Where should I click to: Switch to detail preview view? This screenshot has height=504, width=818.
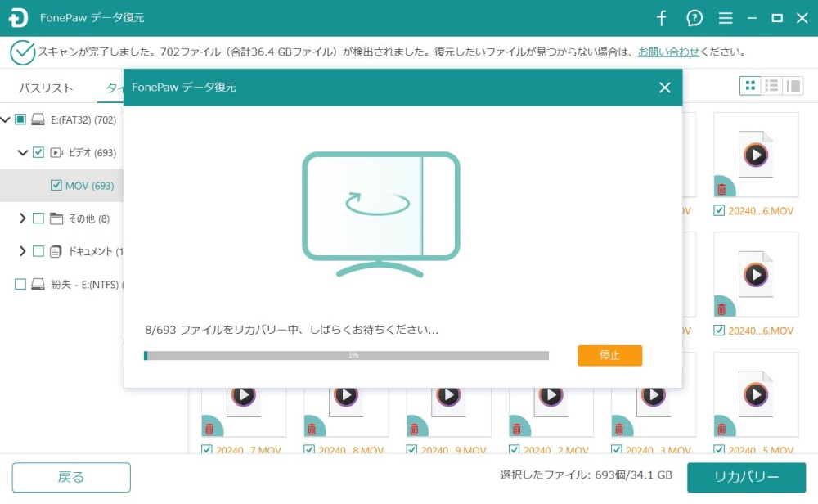[x=793, y=86]
